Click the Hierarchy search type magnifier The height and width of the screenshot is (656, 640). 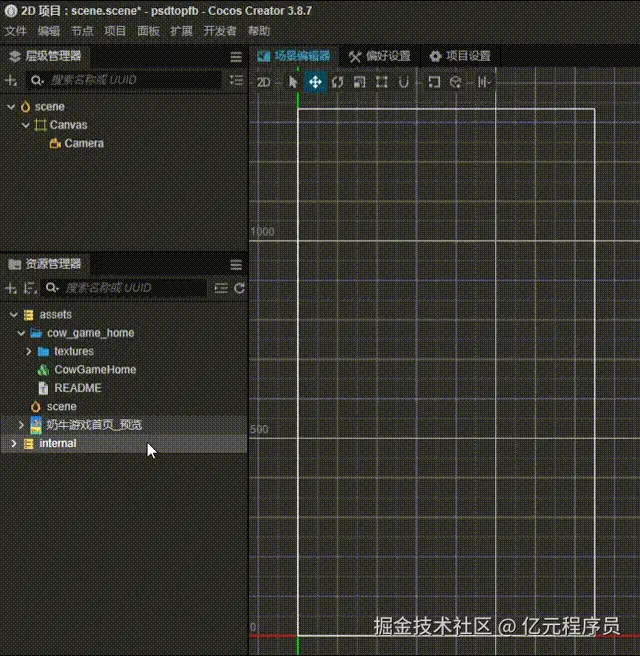37,80
